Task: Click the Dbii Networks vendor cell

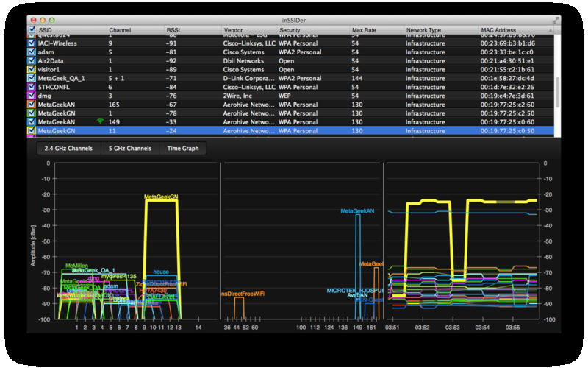Action: point(243,61)
